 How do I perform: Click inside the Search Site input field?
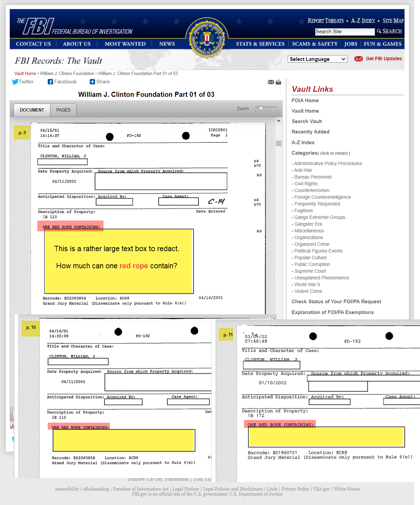(x=345, y=32)
